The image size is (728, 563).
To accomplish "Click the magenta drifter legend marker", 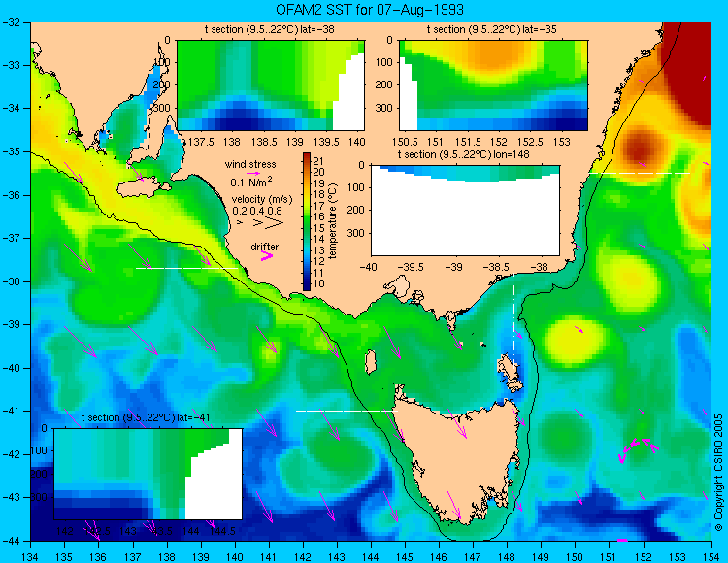I will coord(267,255).
